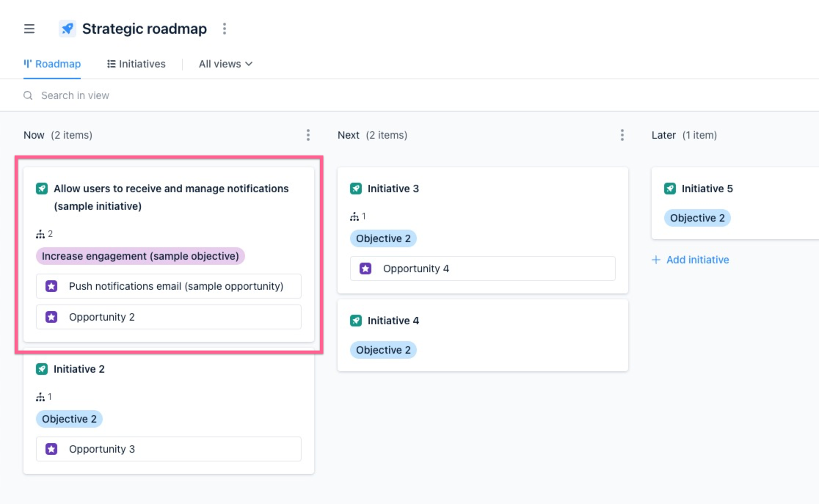Click the star icon on Opportunity 2

coord(51,316)
